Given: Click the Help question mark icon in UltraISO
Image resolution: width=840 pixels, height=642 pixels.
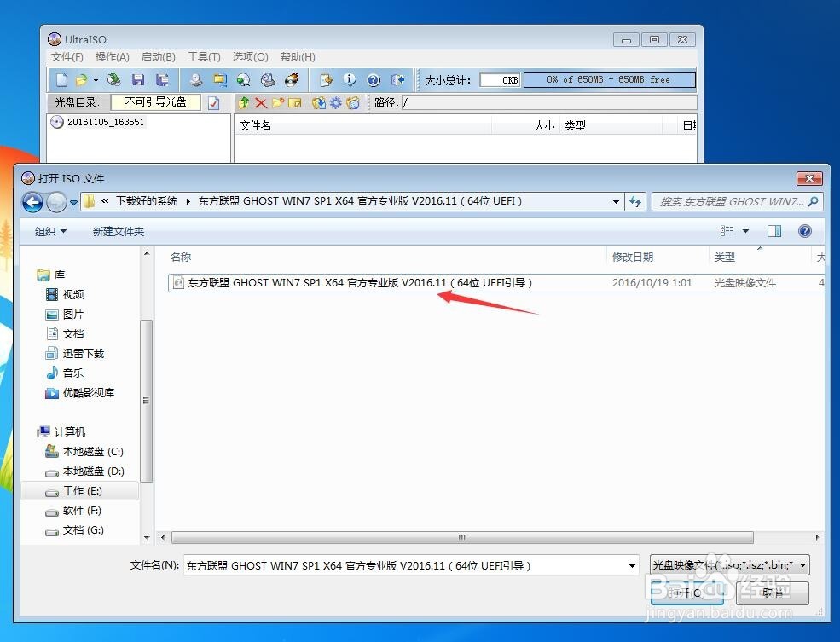Looking at the screenshot, I should (374, 80).
